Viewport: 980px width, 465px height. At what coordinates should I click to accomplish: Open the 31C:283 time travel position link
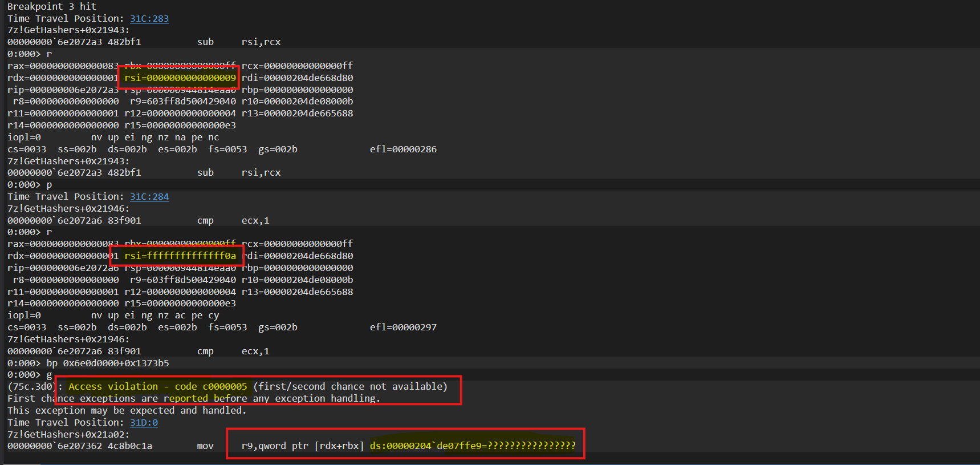point(149,18)
